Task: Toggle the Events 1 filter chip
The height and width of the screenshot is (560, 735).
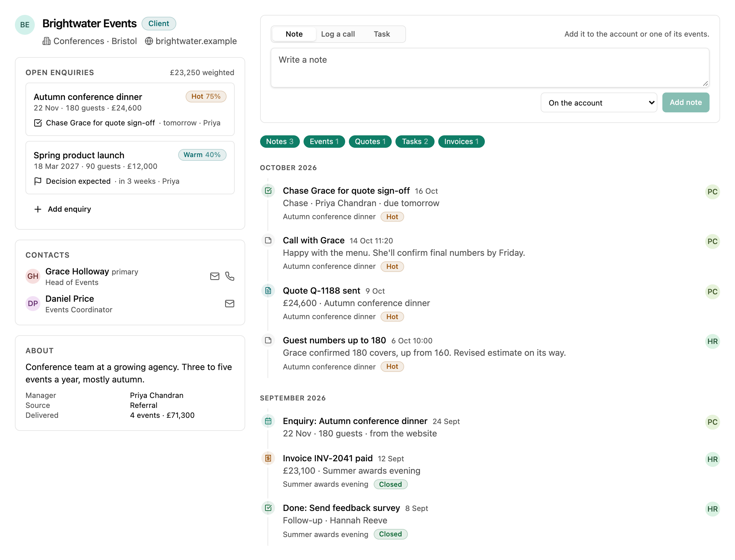Action: tap(324, 142)
